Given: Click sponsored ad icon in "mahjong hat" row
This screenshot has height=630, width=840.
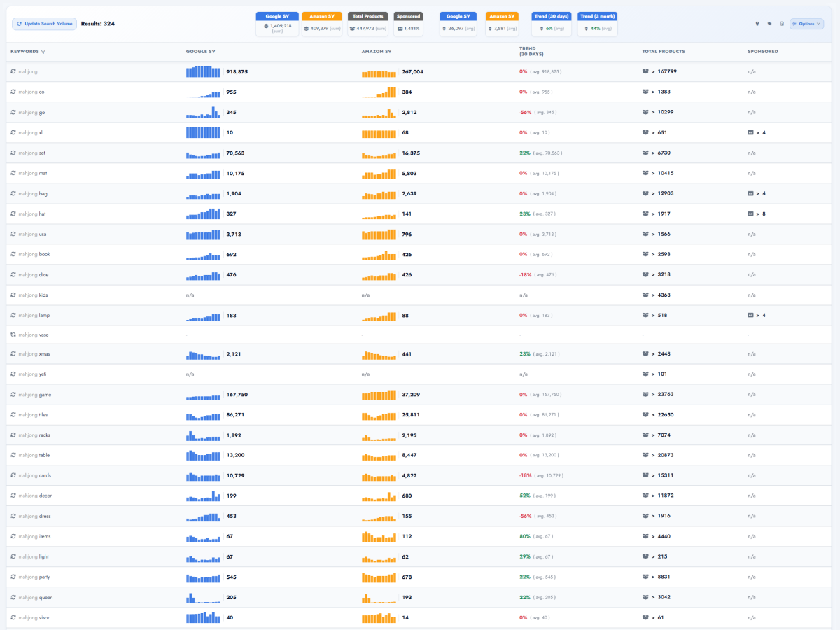Looking at the screenshot, I should click(x=750, y=213).
